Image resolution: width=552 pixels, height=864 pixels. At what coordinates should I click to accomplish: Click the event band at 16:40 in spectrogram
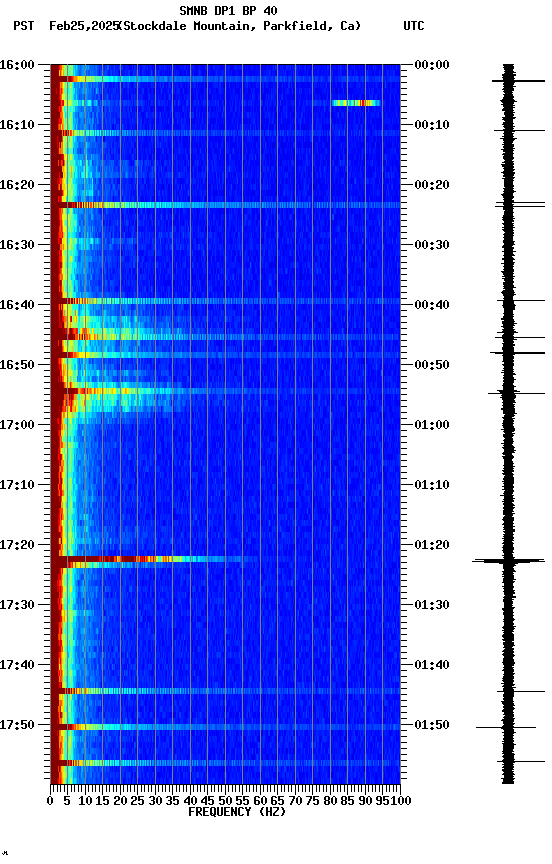pos(225,301)
